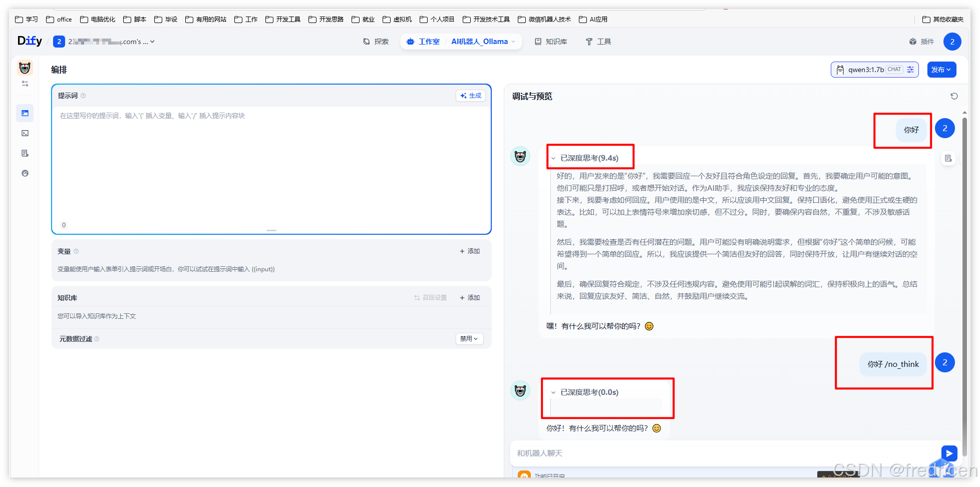Click the robot app avatar in the sidebar
The image size is (980, 487).
click(24, 68)
